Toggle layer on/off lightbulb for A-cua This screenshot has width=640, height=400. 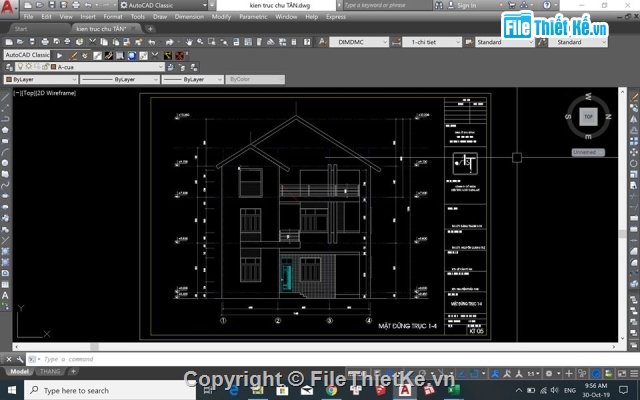click(x=20, y=67)
